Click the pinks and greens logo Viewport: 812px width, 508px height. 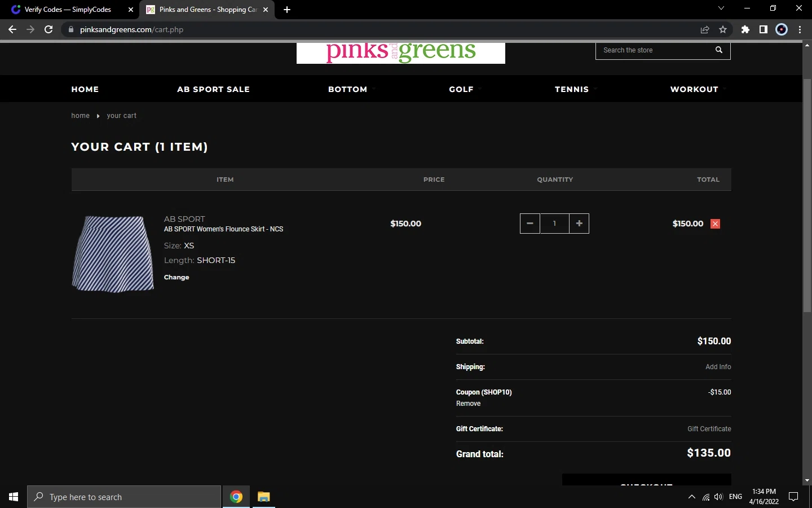[x=401, y=52]
